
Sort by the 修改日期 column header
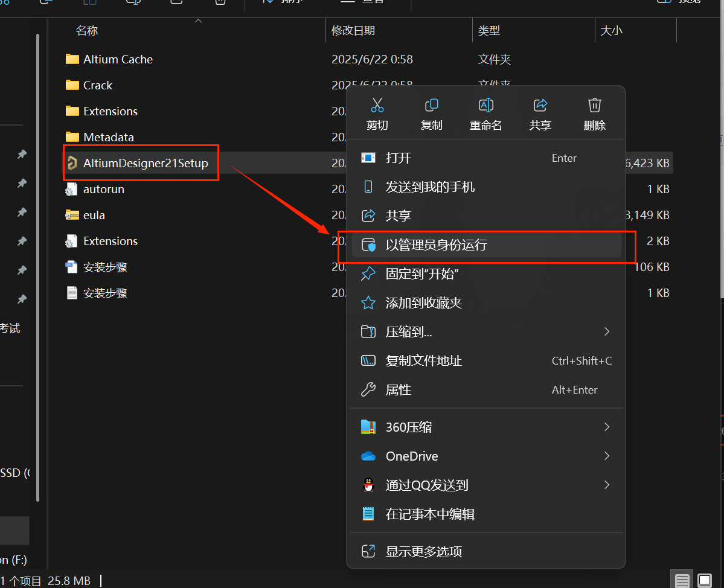click(353, 30)
